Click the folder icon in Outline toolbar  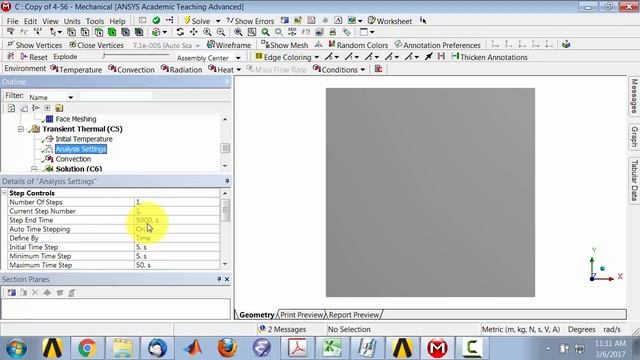tap(59, 108)
